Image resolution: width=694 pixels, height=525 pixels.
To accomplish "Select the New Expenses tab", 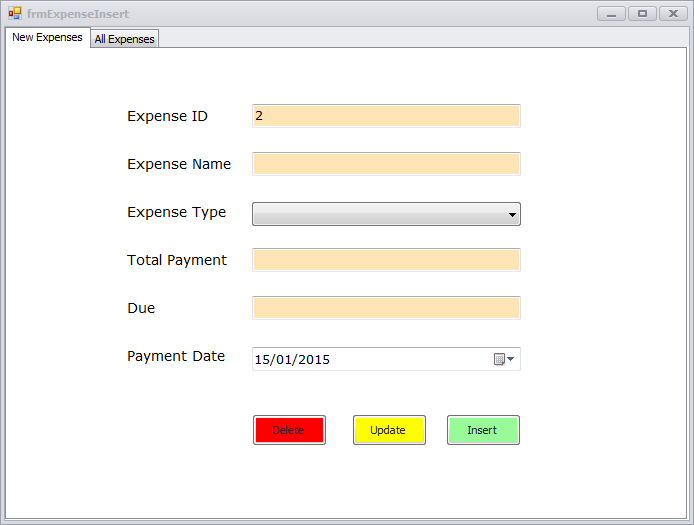I will [x=47, y=37].
